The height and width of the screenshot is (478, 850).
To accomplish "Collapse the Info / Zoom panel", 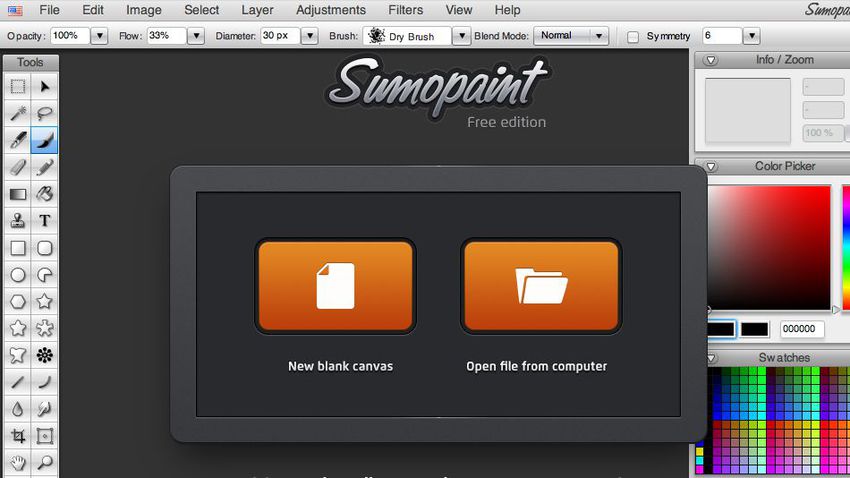I will tap(711, 60).
